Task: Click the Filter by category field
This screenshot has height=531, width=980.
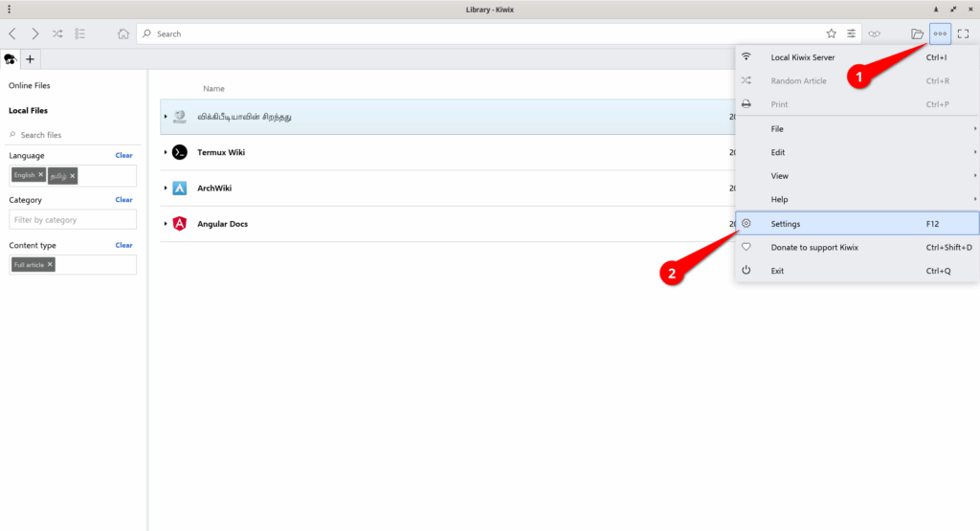Action: click(x=73, y=220)
